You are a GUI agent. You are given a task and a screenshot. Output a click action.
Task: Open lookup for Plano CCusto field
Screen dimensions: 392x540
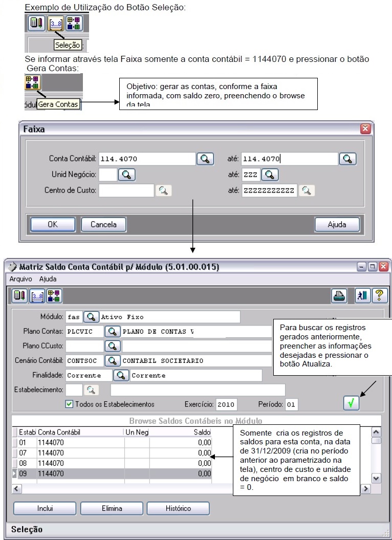pyautogui.click(x=112, y=346)
